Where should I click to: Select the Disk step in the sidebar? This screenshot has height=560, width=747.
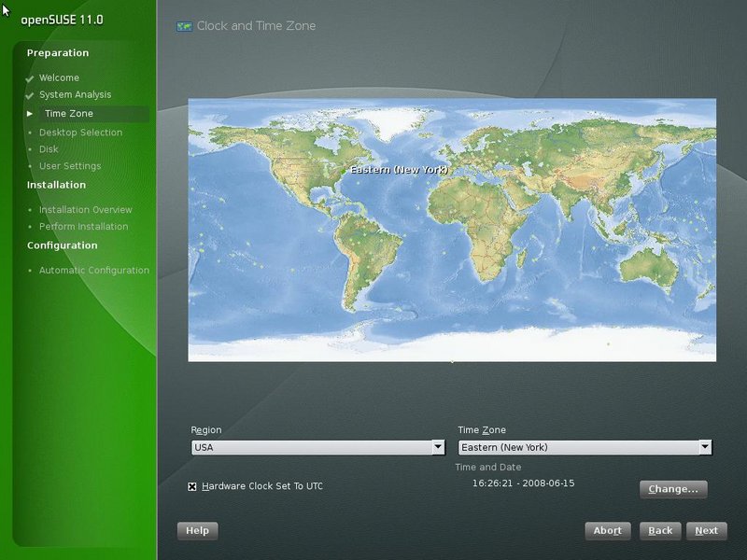coord(49,149)
